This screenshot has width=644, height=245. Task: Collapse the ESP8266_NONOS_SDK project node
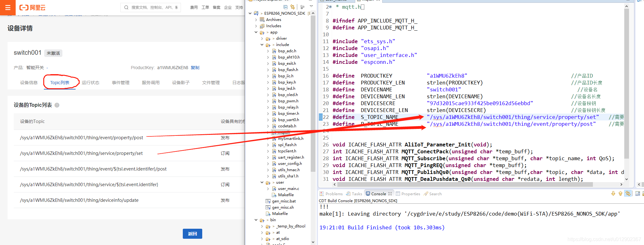pyautogui.click(x=250, y=13)
